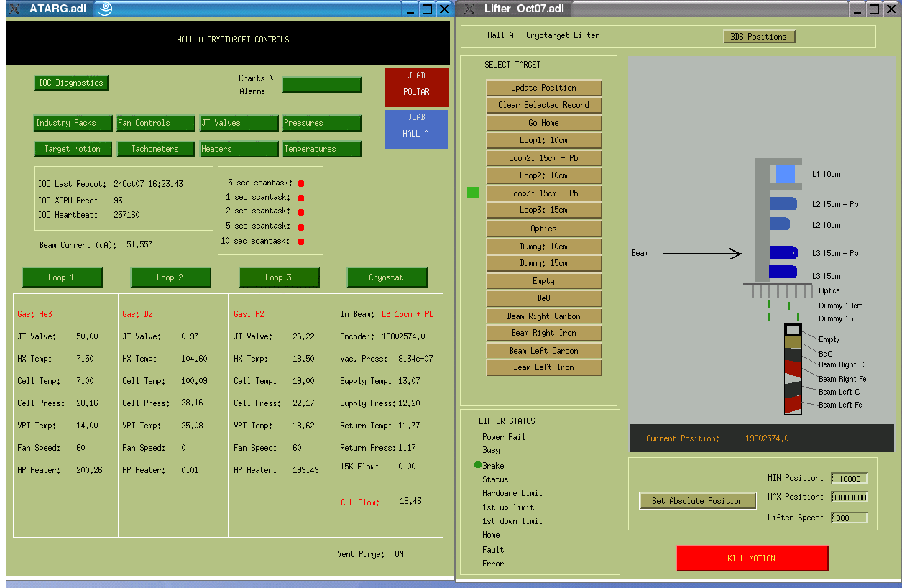The width and height of the screenshot is (902, 588).
Task: Click Vent Purge ON status text
Action: 399,554
